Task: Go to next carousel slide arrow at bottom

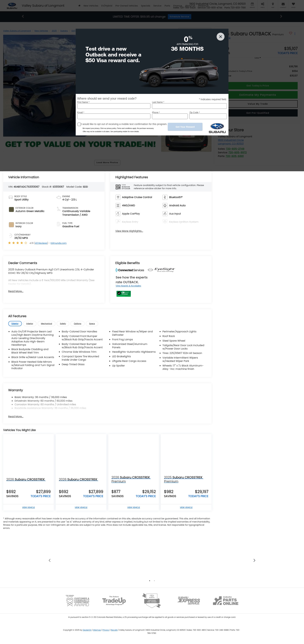Action: pos(254,560)
